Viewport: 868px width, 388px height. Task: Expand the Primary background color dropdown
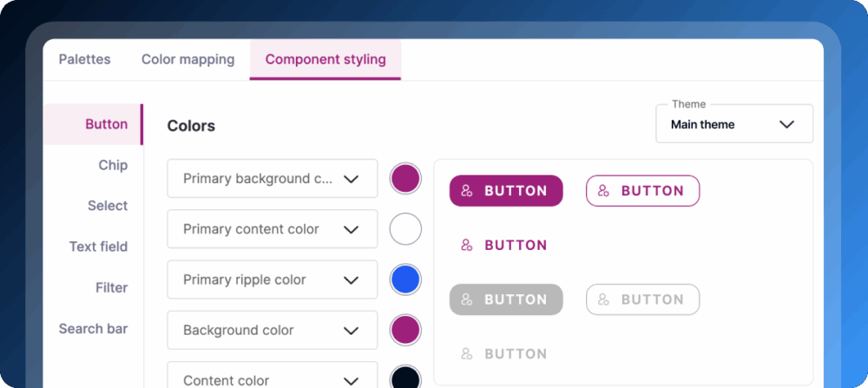click(x=272, y=179)
